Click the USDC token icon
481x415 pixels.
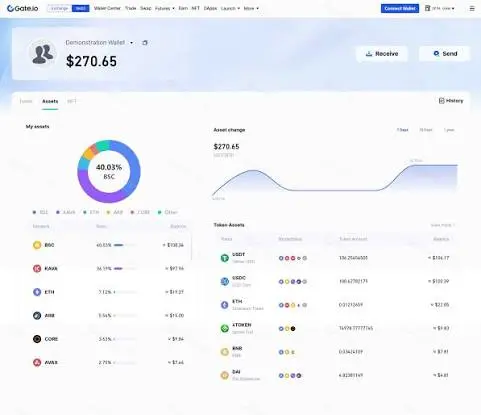tap(225, 281)
